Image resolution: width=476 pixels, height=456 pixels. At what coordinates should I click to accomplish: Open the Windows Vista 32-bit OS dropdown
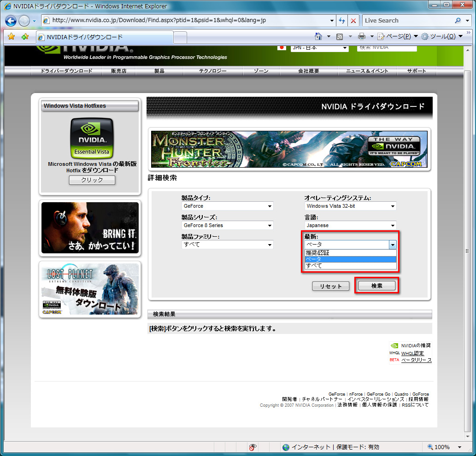point(350,206)
